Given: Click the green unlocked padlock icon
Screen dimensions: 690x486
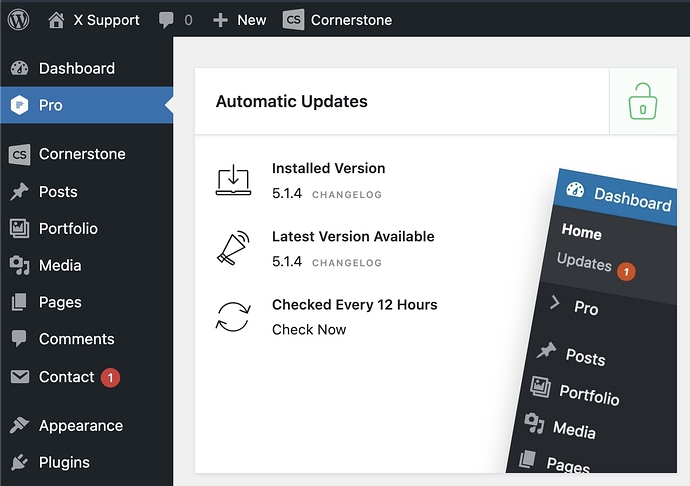Looking at the screenshot, I should point(642,101).
